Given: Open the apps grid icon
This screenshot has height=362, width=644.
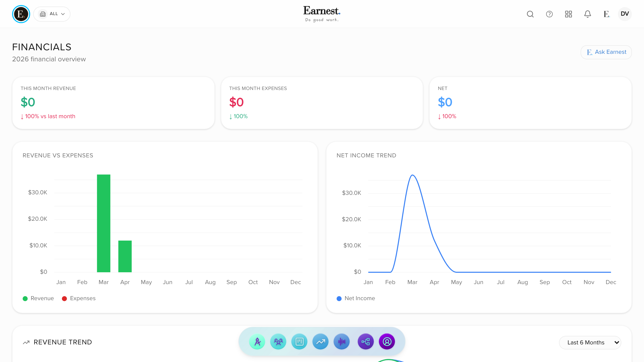Looking at the screenshot, I should click(x=569, y=14).
